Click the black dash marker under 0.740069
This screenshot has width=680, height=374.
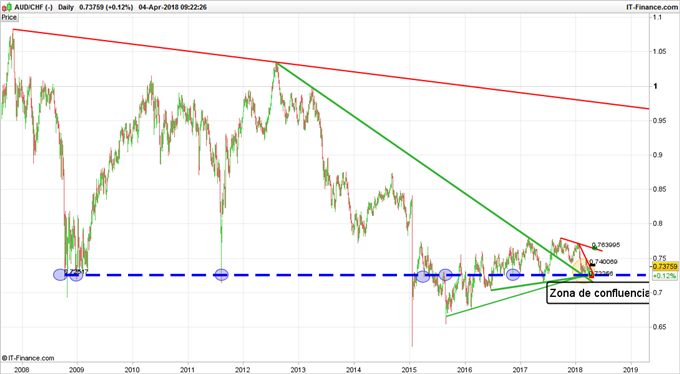pos(592,265)
